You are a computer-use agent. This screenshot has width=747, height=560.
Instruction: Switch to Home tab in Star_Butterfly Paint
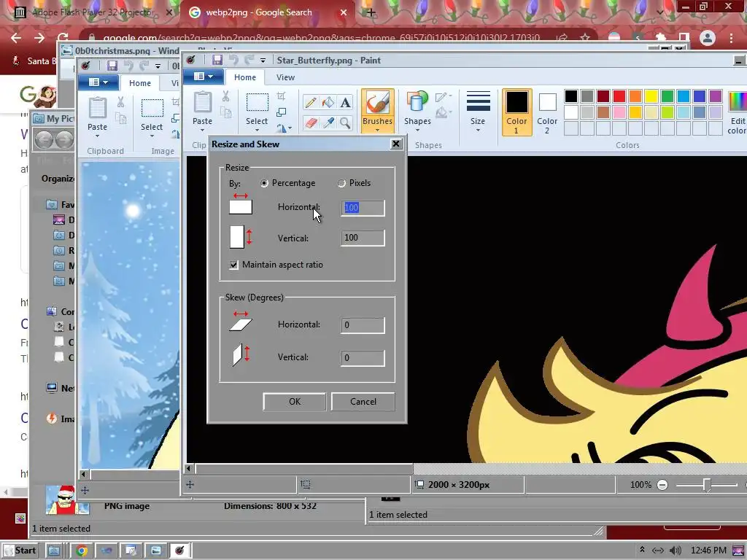click(x=245, y=77)
